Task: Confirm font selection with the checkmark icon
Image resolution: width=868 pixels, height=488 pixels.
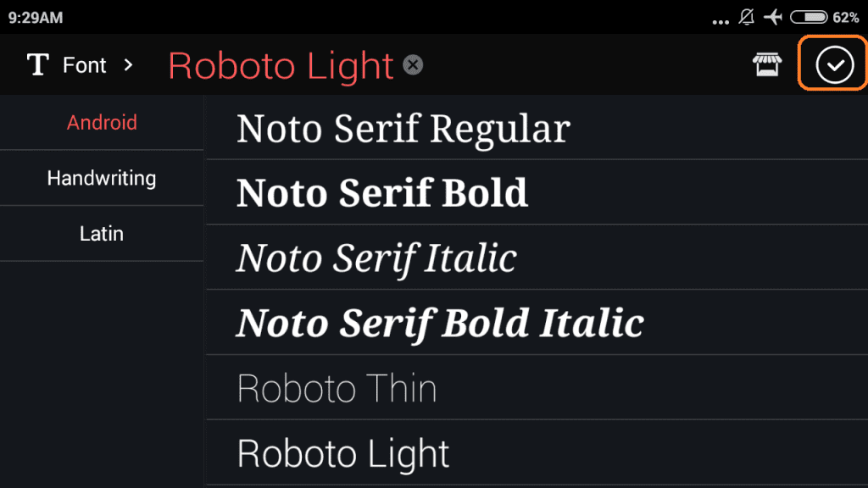Action: (x=834, y=65)
